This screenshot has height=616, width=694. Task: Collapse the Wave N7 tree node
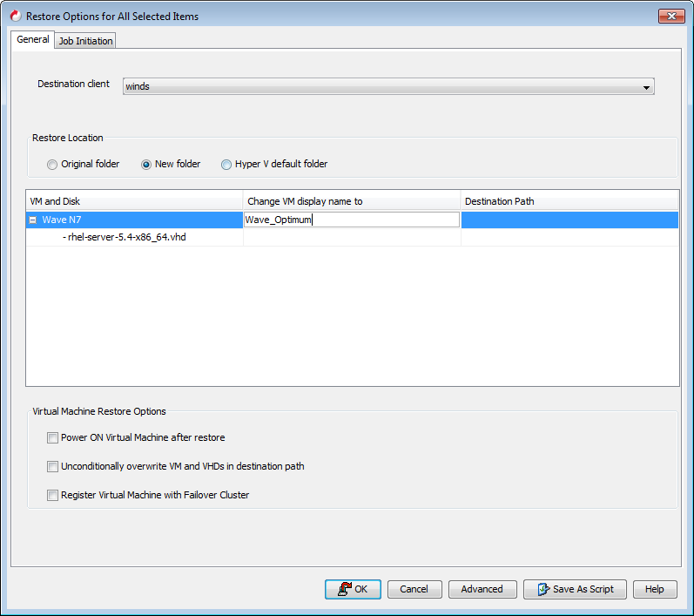[x=33, y=220]
